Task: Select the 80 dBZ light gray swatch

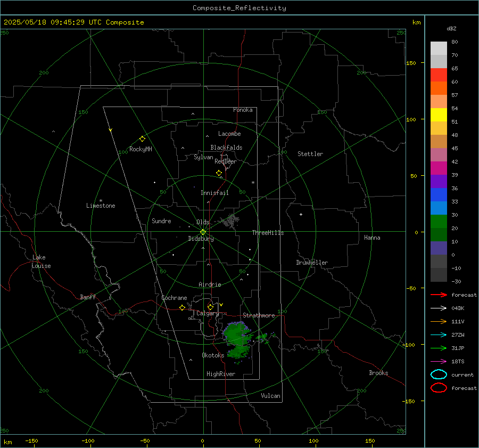Action: [x=439, y=48]
